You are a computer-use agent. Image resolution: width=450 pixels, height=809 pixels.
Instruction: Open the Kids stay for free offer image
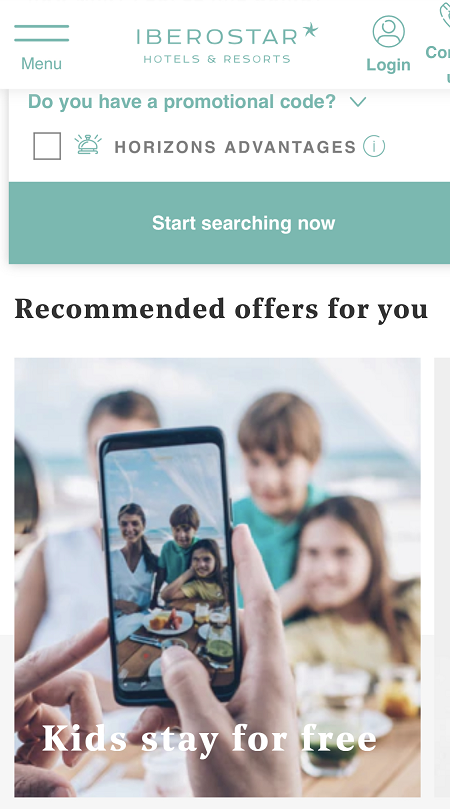point(217,577)
